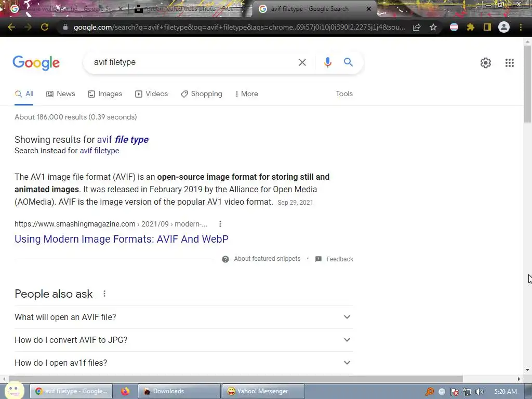The height and width of the screenshot is (399, 532).
Task: Switch to the Shopping tab
Action: point(202,94)
